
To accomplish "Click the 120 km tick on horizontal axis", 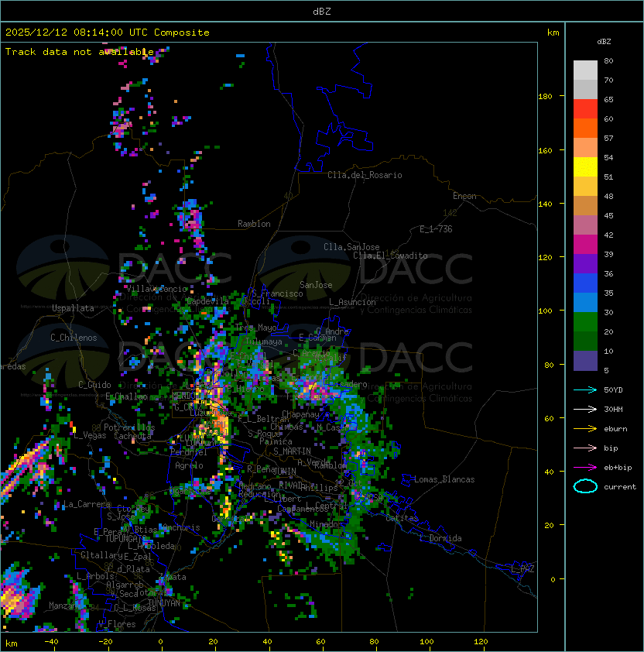I will click(480, 642).
